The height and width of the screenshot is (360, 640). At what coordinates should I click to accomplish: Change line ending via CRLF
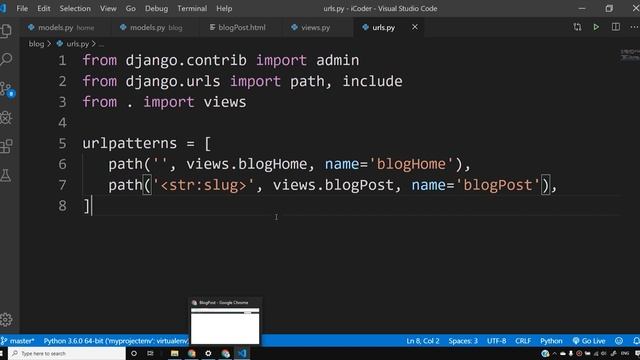click(523, 341)
